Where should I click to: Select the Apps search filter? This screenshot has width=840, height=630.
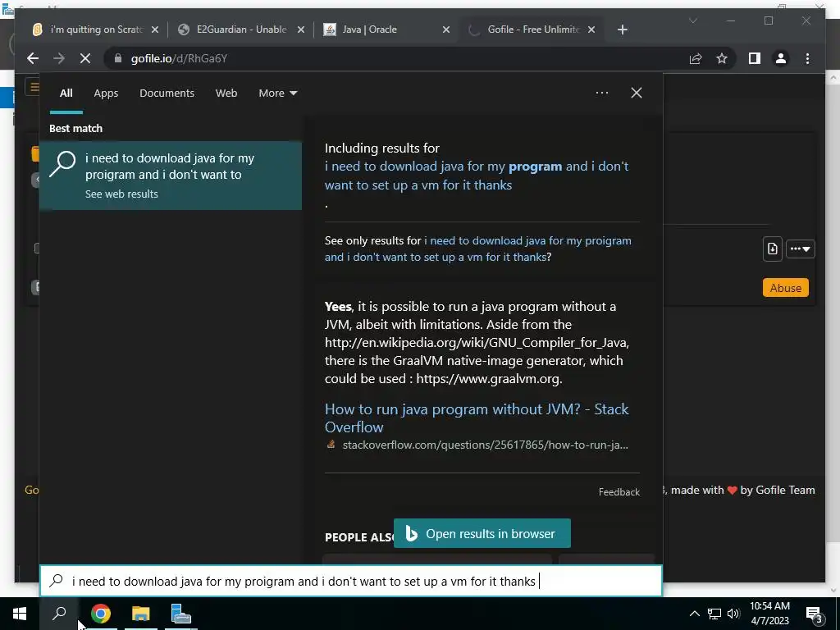[106, 94]
